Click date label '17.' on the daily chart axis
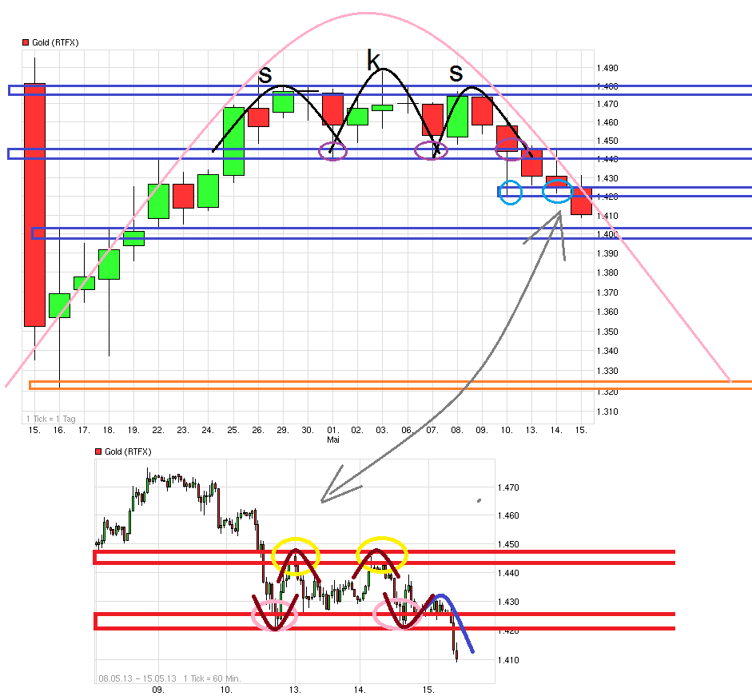The height and width of the screenshot is (700, 752). coord(84,430)
